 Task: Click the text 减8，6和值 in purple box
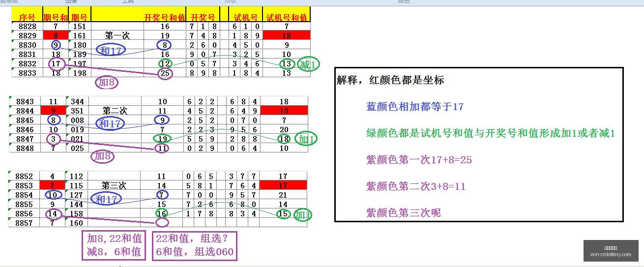(x=115, y=252)
